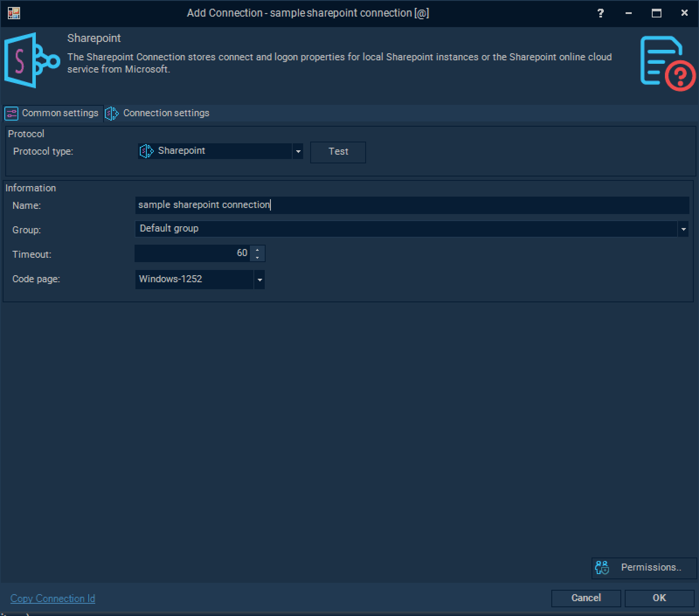Expand the Protocol type dropdown arrow

point(298,152)
